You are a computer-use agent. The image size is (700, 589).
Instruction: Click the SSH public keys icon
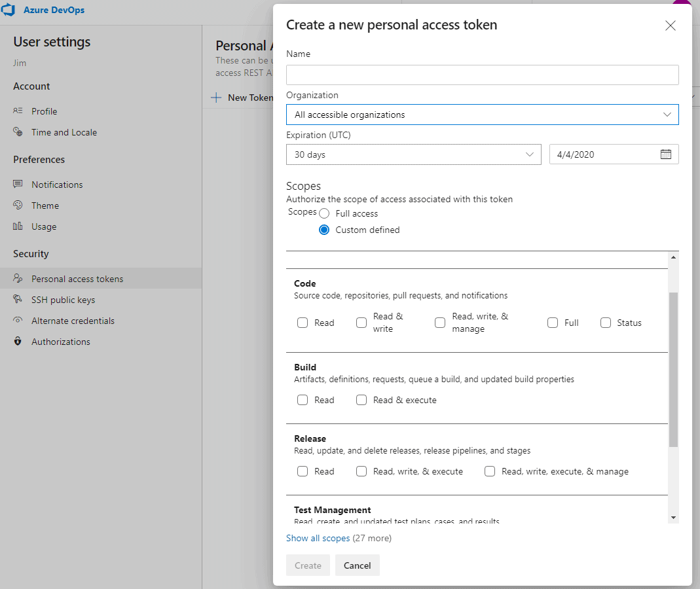(x=18, y=299)
